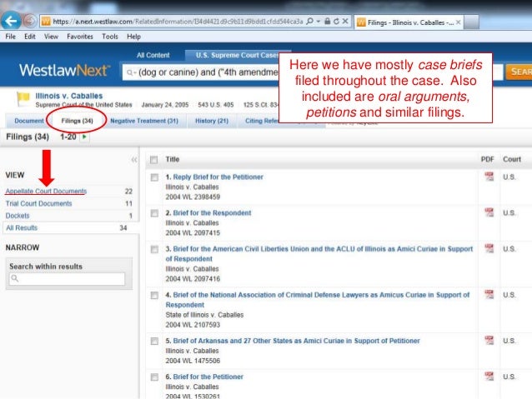The width and height of the screenshot is (532, 399).
Task: Check the box for Brief for the Petitioner
Action: [x=154, y=377]
